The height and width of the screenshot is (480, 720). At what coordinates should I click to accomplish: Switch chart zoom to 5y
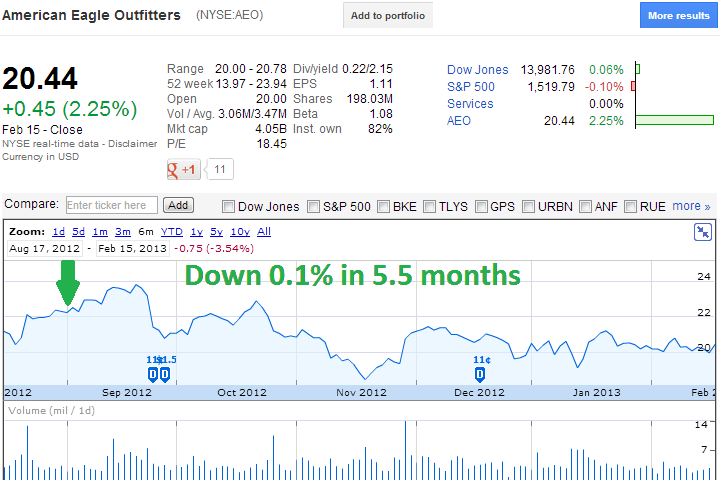[216, 232]
